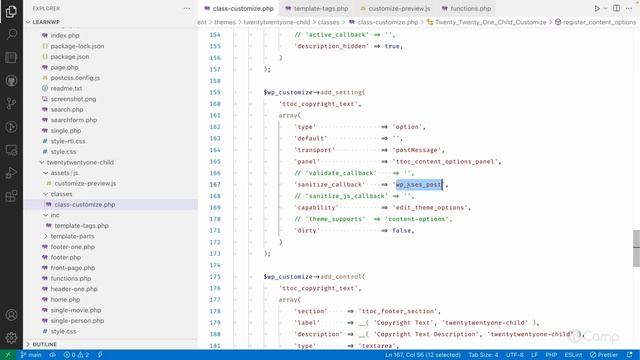
Task: Click line number 167 in the gutter
Action: [x=215, y=185]
